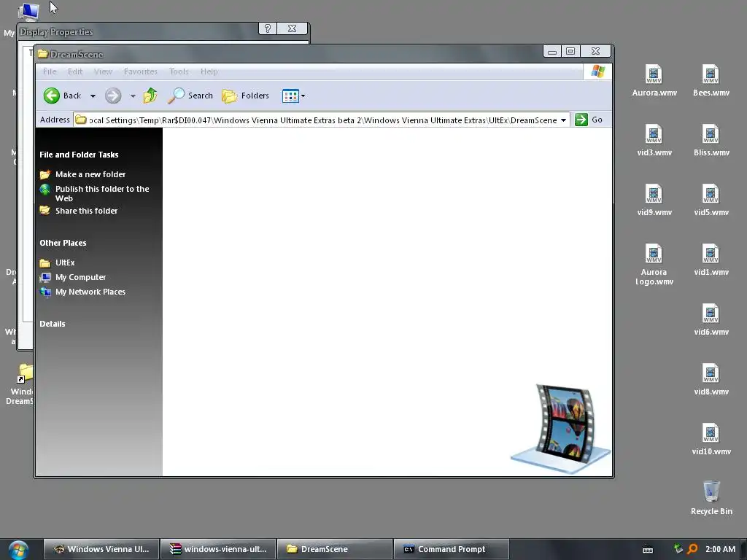Go up one folder level icon
Screen dimensions: 747x560
(x=150, y=96)
